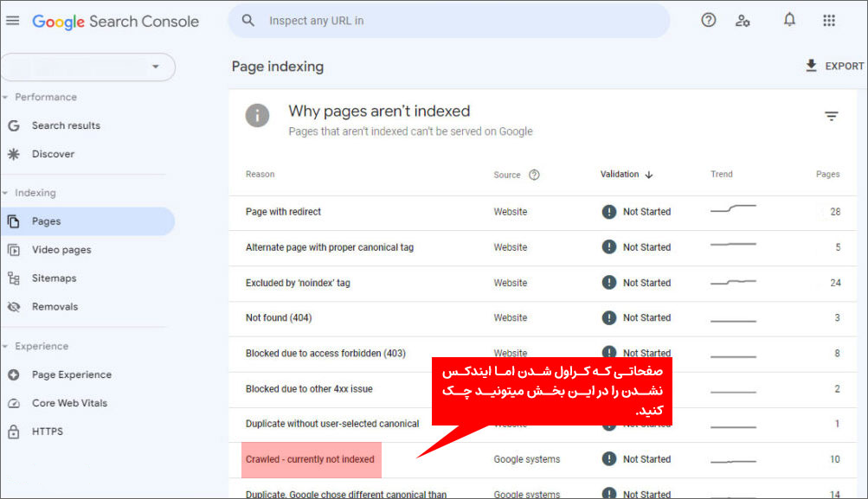Open the HTTPS report
Viewport: 868px width, 499px height.
[x=47, y=432]
